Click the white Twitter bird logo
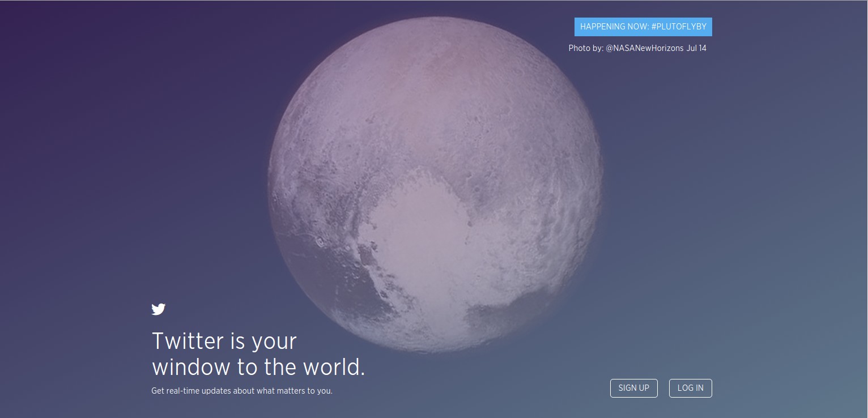Image resolution: width=868 pixels, height=418 pixels. (158, 309)
